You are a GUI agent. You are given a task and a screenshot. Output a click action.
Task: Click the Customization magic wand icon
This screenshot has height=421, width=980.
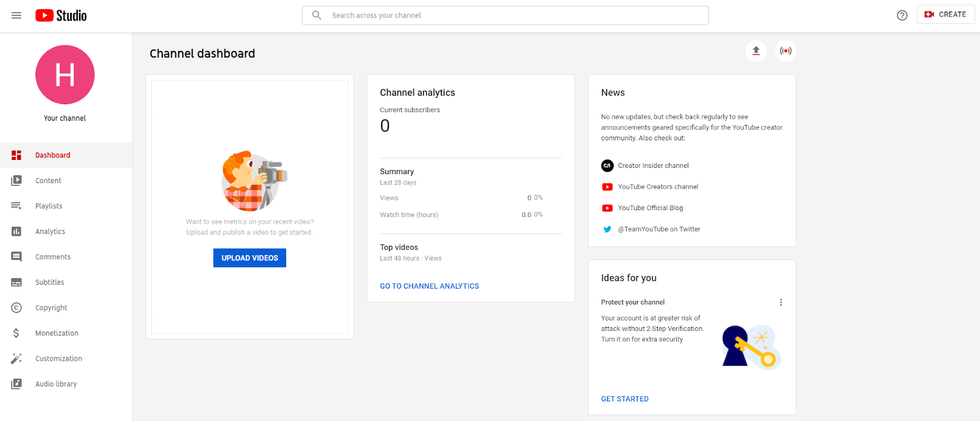(17, 358)
